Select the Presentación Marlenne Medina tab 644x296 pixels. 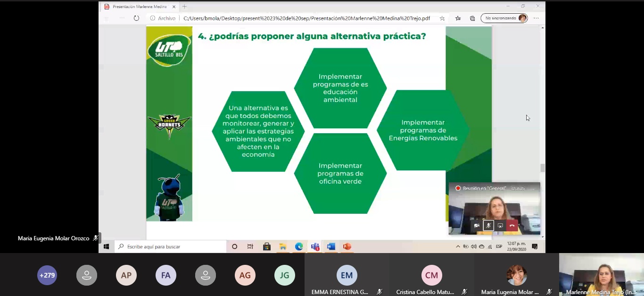click(x=140, y=7)
